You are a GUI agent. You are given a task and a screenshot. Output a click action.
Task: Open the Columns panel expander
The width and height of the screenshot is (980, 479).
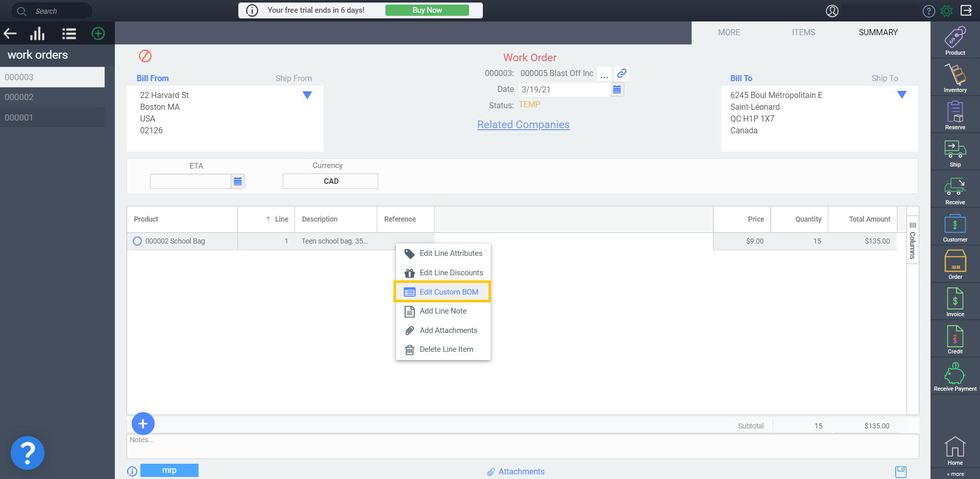pos(913,241)
